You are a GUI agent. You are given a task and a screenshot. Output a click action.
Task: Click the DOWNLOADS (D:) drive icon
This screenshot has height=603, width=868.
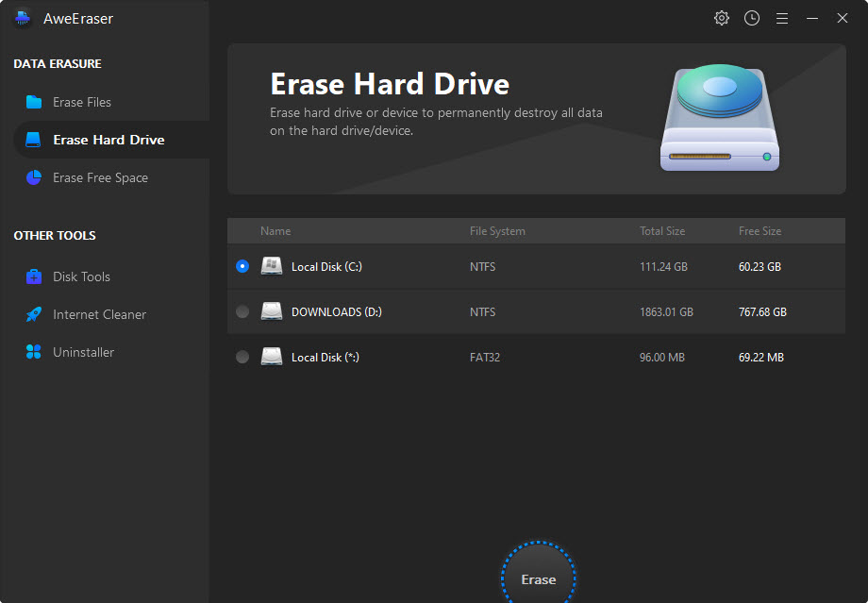[272, 311]
